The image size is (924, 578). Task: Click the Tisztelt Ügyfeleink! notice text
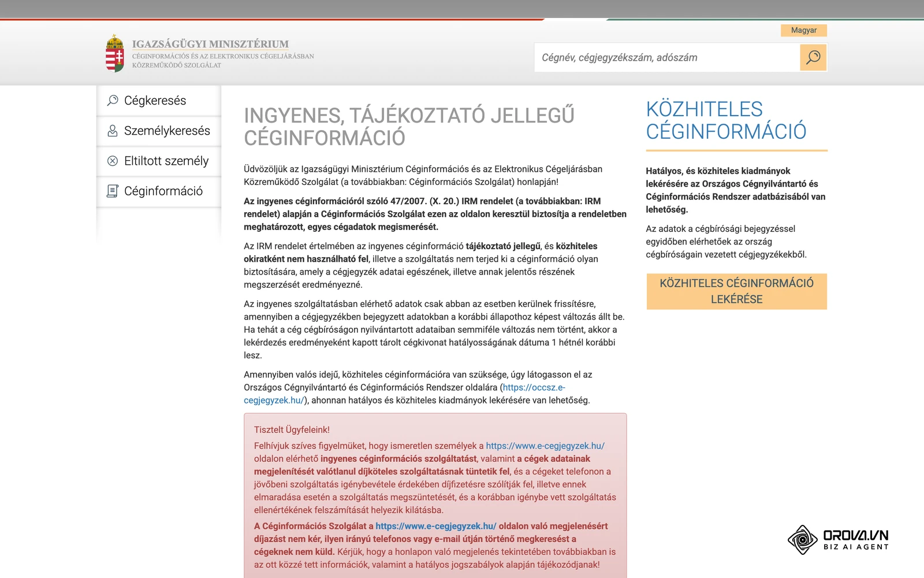coord(292,429)
